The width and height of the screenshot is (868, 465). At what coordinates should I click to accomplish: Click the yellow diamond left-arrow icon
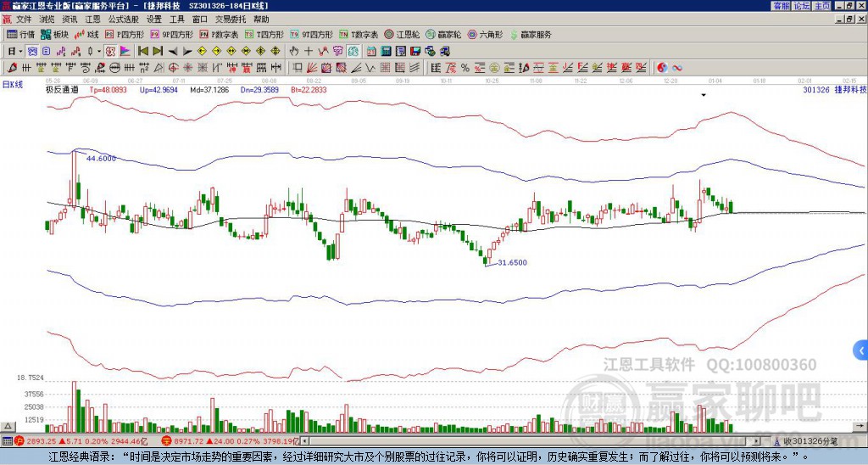click(x=202, y=52)
